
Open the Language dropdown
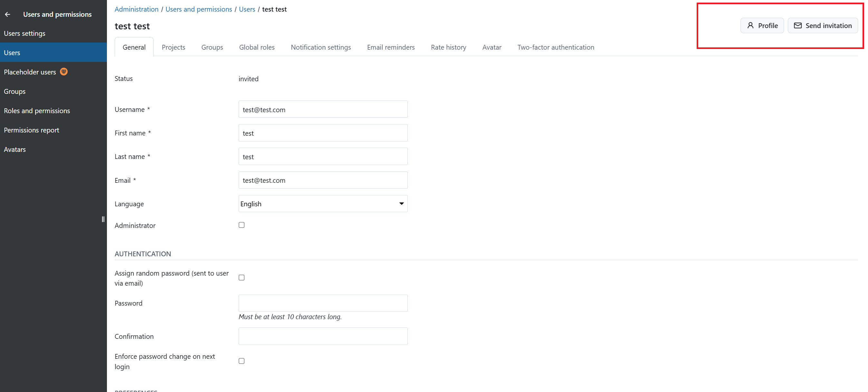click(x=322, y=203)
